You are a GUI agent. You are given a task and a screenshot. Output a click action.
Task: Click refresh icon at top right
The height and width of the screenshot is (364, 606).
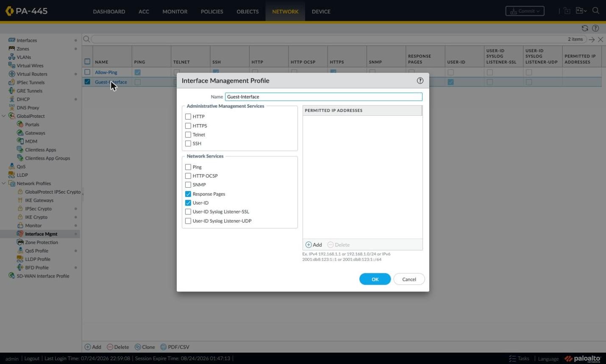pyautogui.click(x=585, y=28)
